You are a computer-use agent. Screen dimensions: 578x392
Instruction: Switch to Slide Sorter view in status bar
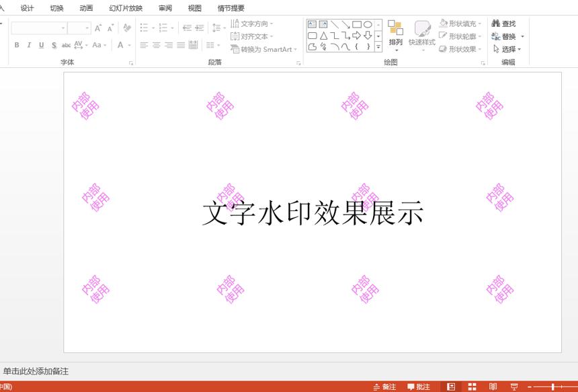(x=472, y=387)
